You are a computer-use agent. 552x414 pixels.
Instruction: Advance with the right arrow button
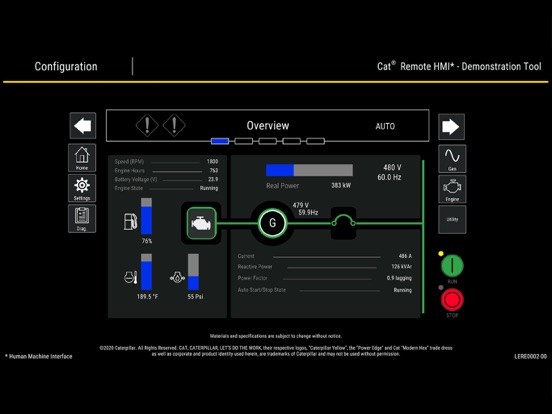[451, 127]
